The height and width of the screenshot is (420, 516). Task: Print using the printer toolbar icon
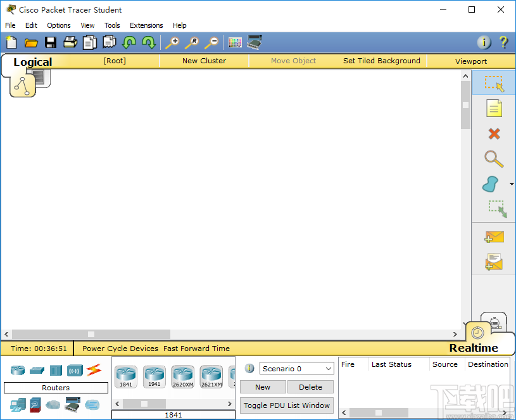pyautogui.click(x=70, y=42)
